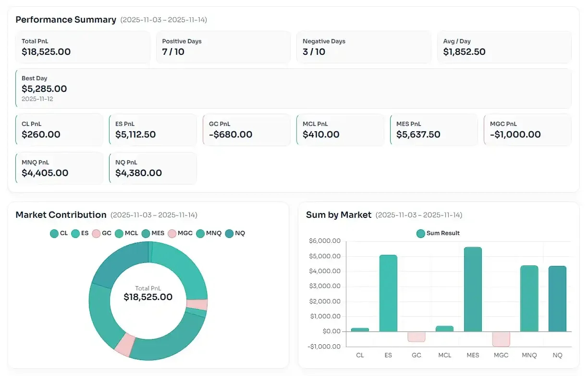This screenshot has width=588, height=376.
Task: Open the Sum by Market date range selector
Action: pyautogui.click(x=419, y=215)
